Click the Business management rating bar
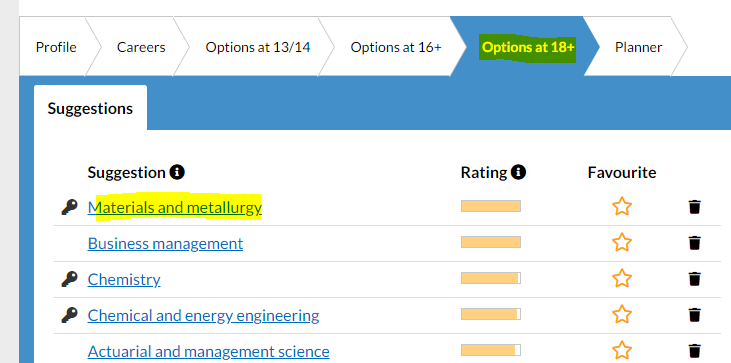The height and width of the screenshot is (363, 731). 491,242
